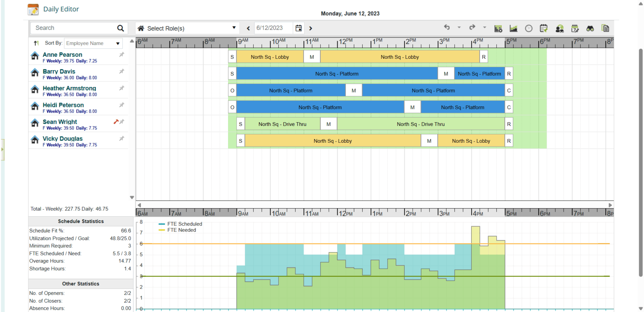Toggle the pin next to Vicky Douglas
The width and height of the screenshot is (644, 312).
(x=122, y=139)
